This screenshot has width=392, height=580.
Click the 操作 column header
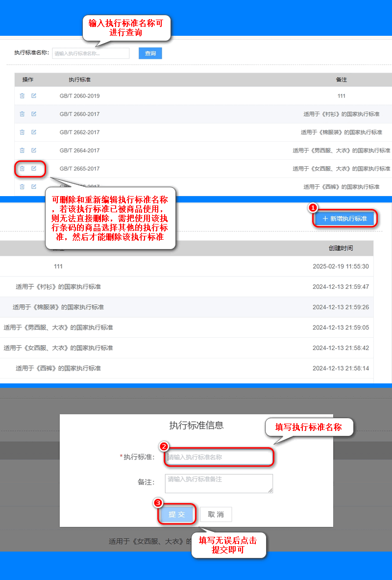[28, 79]
